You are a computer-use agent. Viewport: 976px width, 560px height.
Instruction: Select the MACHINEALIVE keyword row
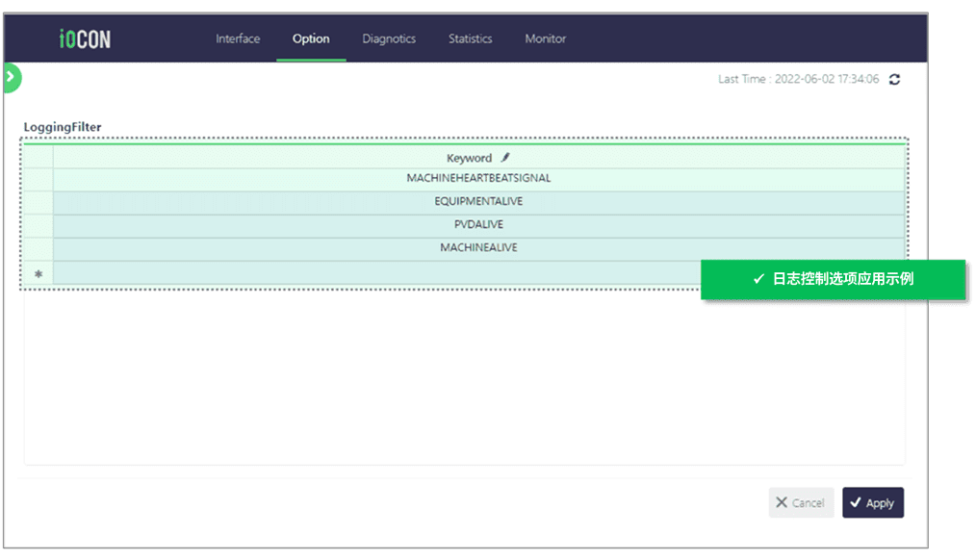coord(478,247)
